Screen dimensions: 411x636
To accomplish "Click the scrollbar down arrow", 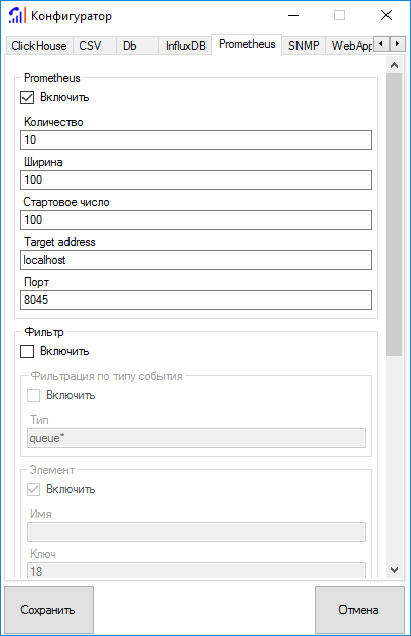I will coord(394,570).
